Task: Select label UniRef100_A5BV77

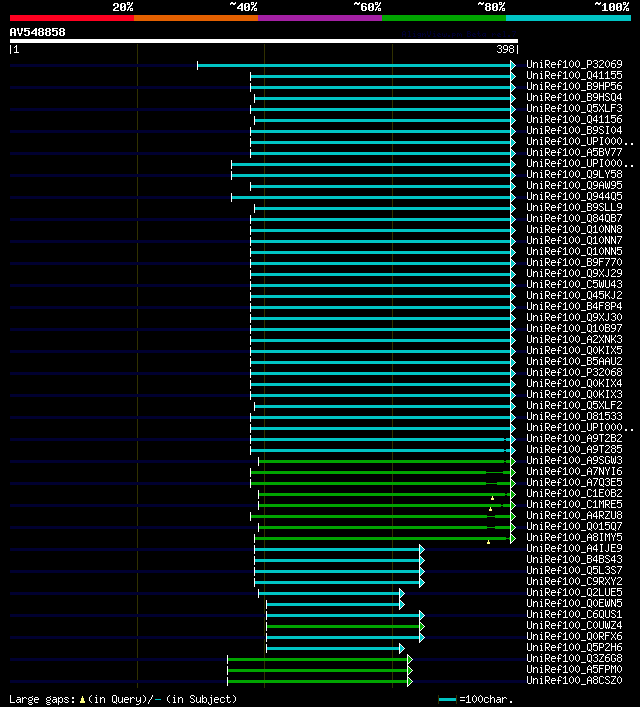Action: point(574,152)
